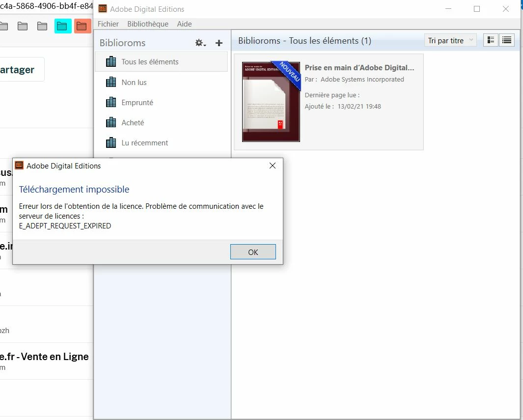Open the Vente en Ligne result in background window
523x420 pixels.
[x=44, y=357]
